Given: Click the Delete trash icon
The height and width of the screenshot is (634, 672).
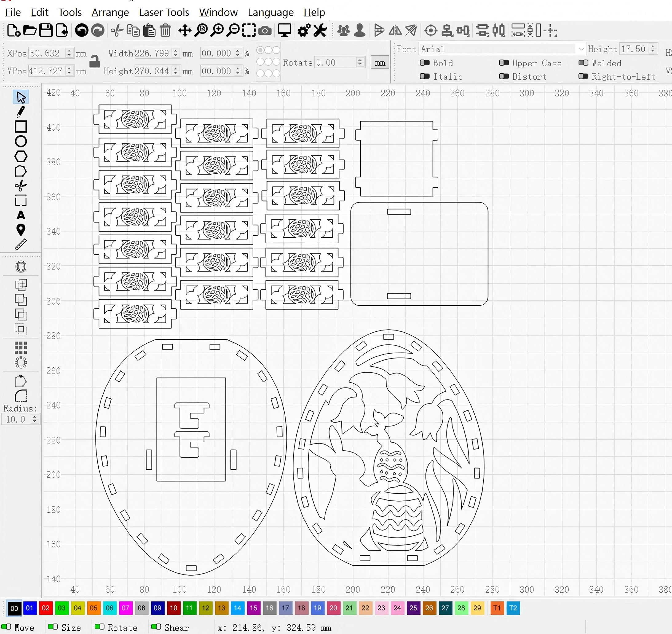Looking at the screenshot, I should click(165, 30).
